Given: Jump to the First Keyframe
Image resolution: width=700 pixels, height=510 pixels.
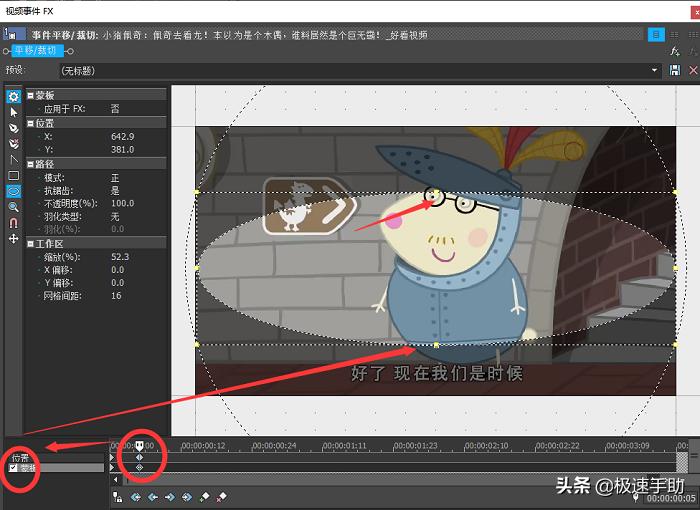Looking at the screenshot, I should (136, 497).
